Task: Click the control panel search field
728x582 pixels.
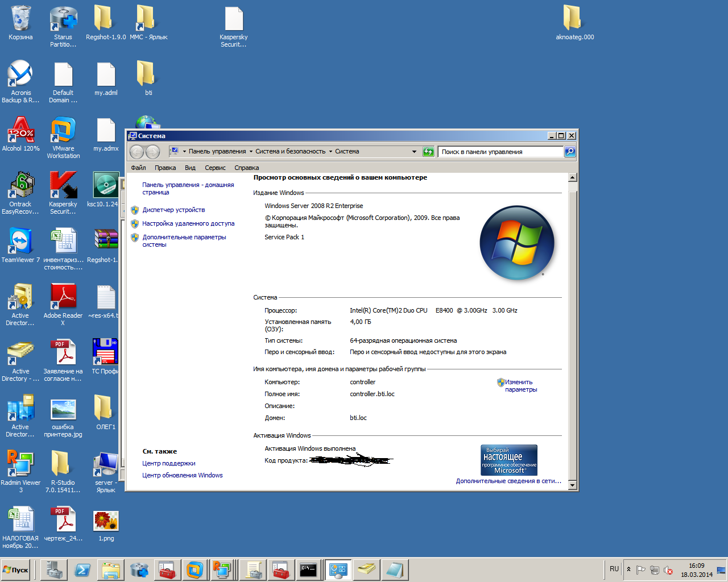Action: [x=501, y=152]
